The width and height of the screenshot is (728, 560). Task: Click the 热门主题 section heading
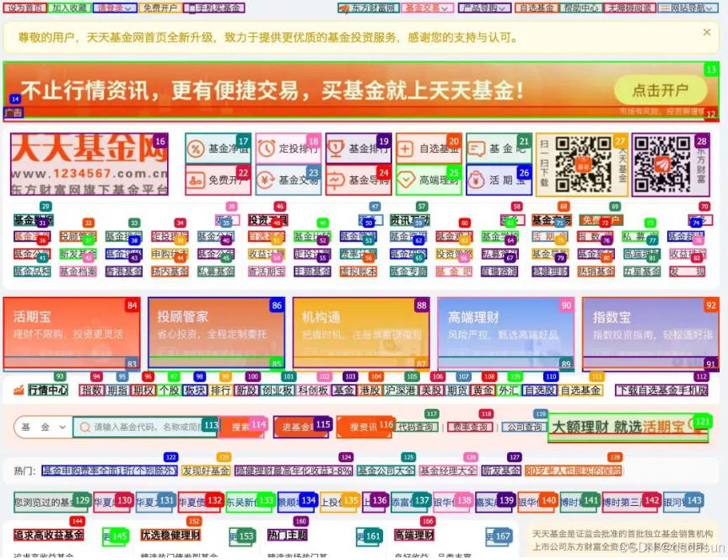[288, 536]
